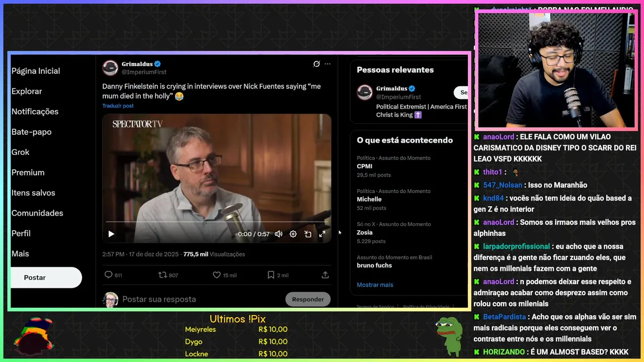Click the Postar button
The width and height of the screenshot is (644, 362).
tap(46, 278)
